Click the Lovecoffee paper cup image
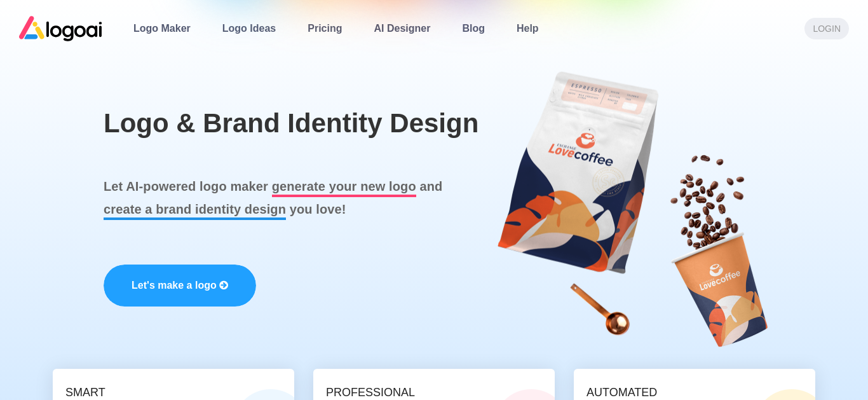Image resolution: width=868 pixels, height=400 pixels. point(721,290)
